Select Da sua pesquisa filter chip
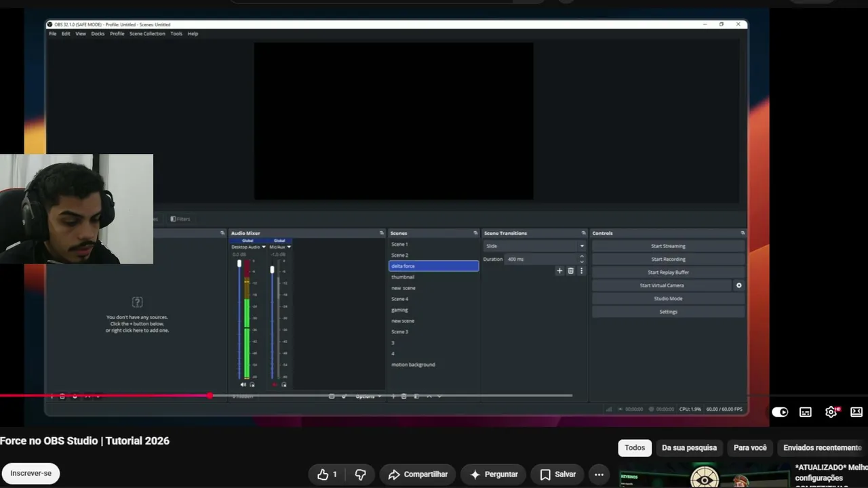 [689, 448]
